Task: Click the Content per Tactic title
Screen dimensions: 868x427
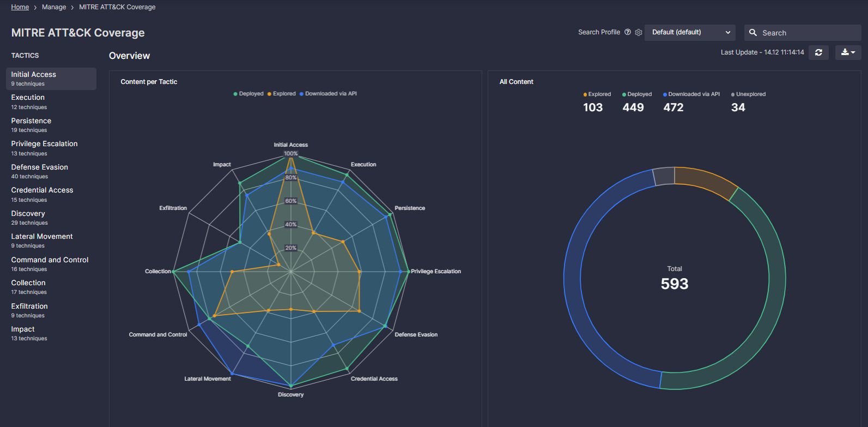Action: pos(149,82)
